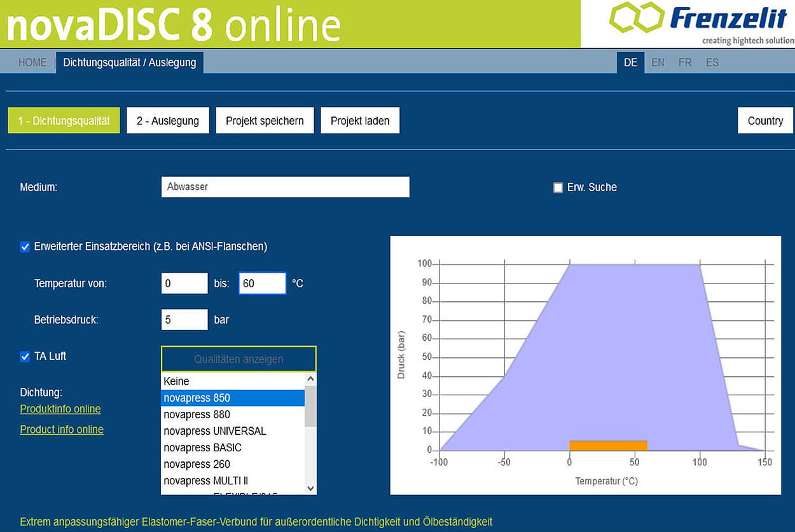Click the gasket list scrollbar thumb

(x=310, y=406)
